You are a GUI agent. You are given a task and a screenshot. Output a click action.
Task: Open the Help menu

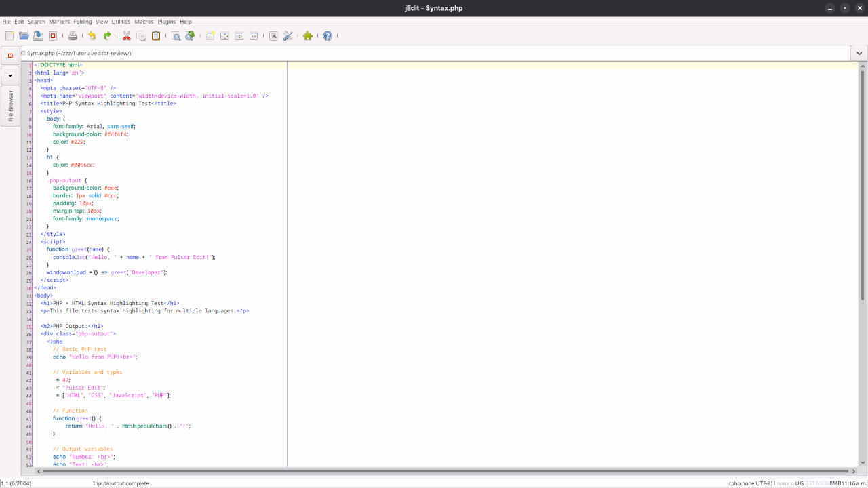[x=186, y=22]
